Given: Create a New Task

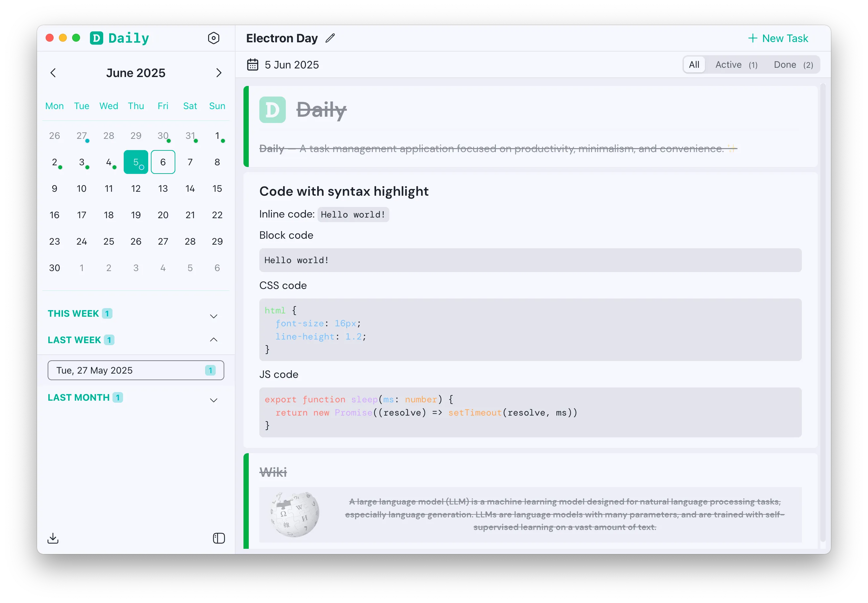Looking at the screenshot, I should click(x=778, y=38).
